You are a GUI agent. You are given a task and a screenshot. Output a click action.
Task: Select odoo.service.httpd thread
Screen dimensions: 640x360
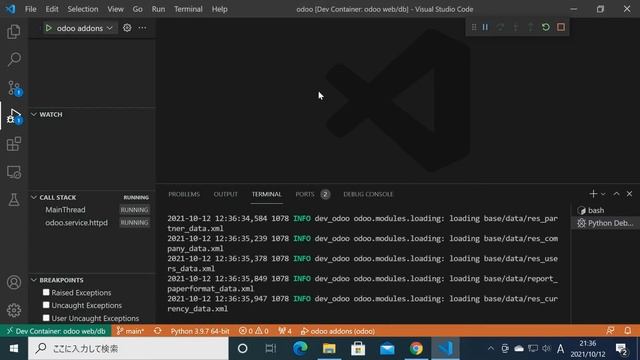76,222
